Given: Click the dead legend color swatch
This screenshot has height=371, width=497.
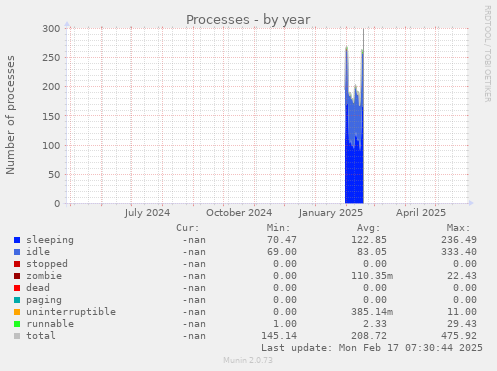Looking at the screenshot, I should point(17,288).
